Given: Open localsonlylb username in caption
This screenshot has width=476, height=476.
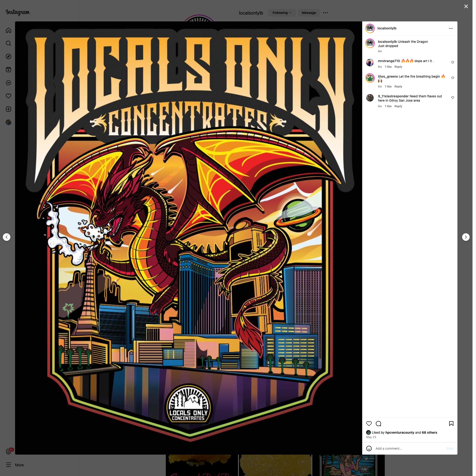Looking at the screenshot, I should pyautogui.click(x=387, y=42).
